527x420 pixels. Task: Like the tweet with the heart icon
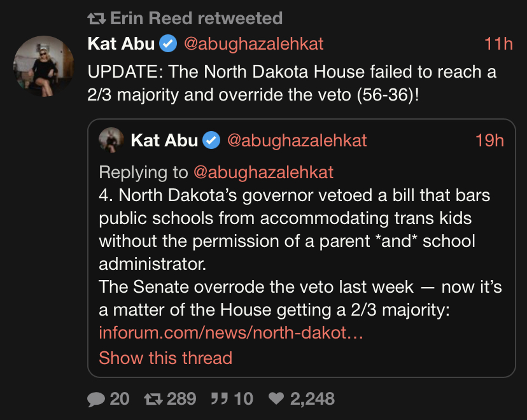click(276, 399)
